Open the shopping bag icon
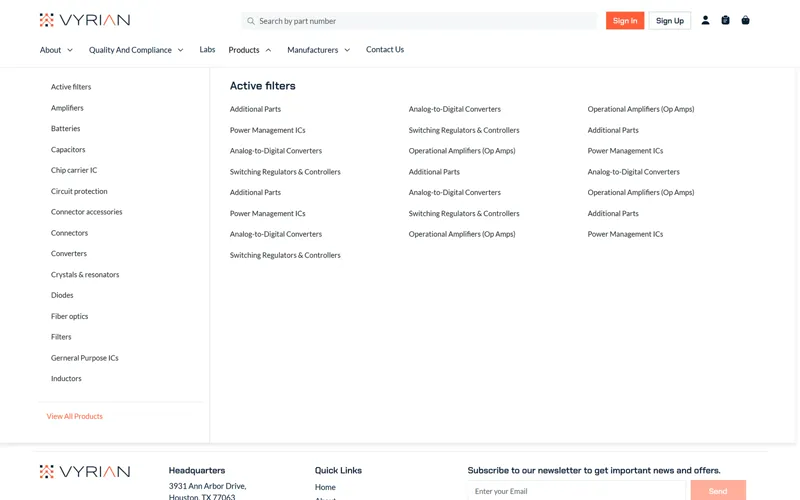This screenshot has height=500, width=800. 745,20
